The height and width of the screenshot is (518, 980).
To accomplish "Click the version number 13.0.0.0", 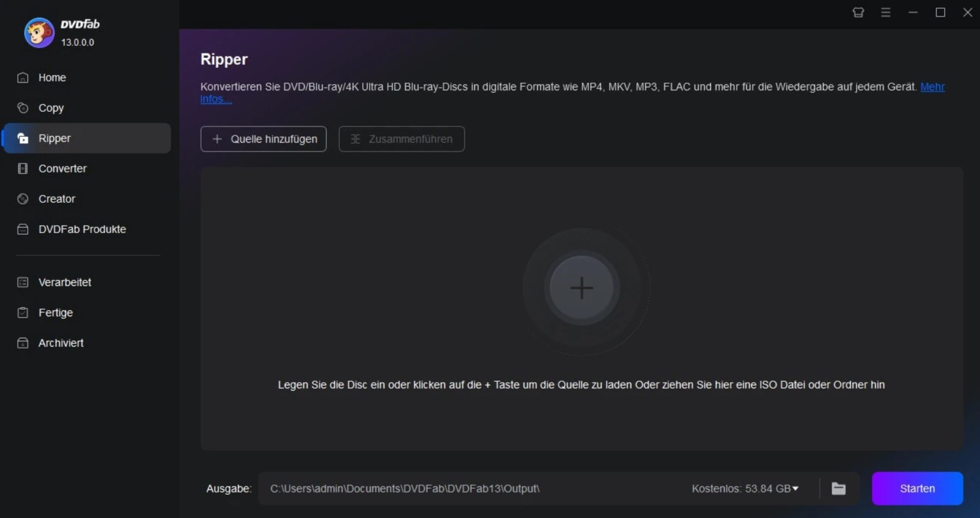I will pyautogui.click(x=77, y=42).
